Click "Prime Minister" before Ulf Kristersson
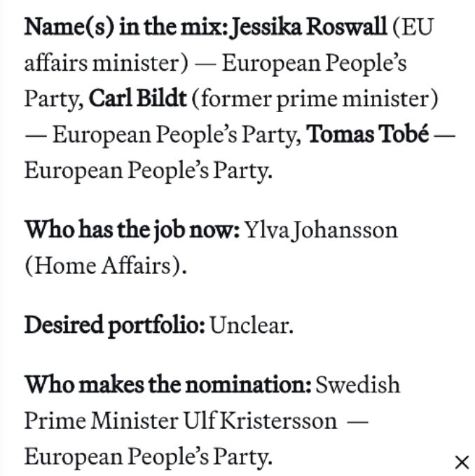This screenshot has width=475, height=476. tap(100, 421)
